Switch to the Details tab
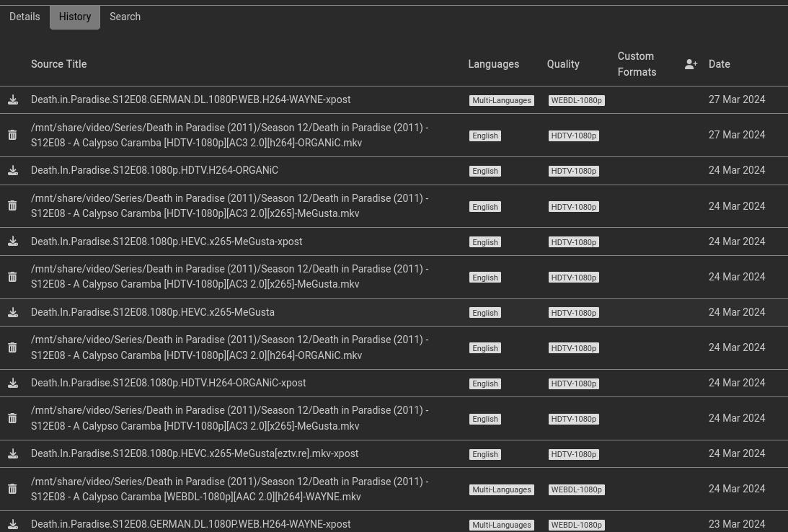 point(25,17)
